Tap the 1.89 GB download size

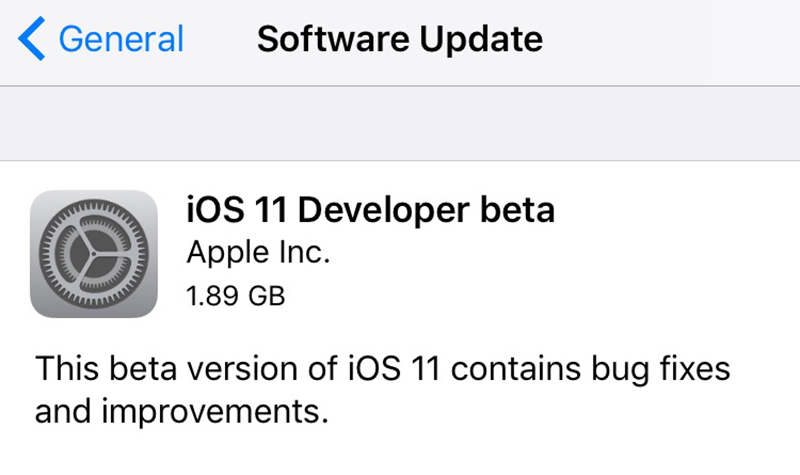(x=236, y=295)
